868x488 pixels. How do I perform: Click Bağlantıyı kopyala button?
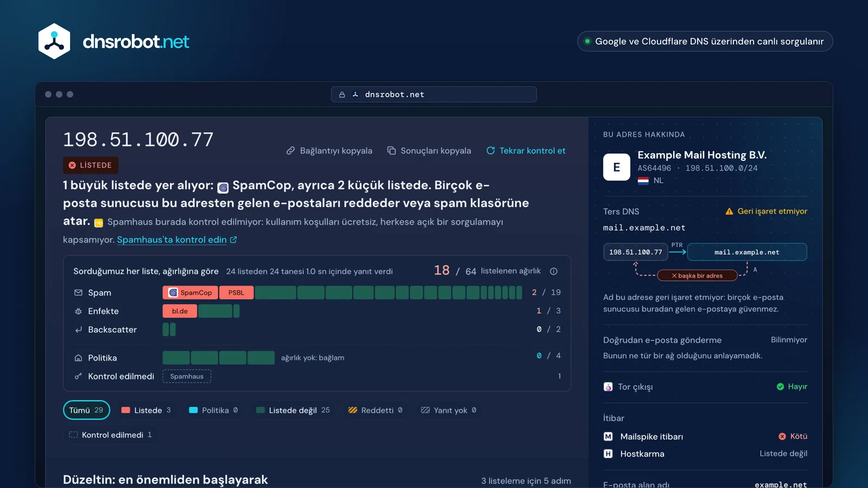(x=329, y=151)
